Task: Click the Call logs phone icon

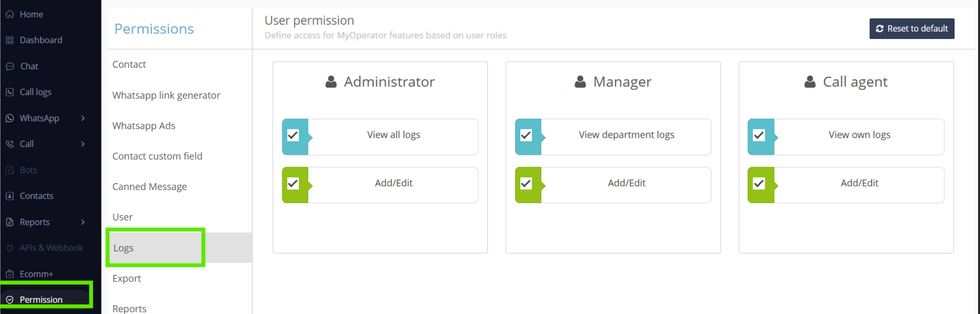Action: coord(10,92)
